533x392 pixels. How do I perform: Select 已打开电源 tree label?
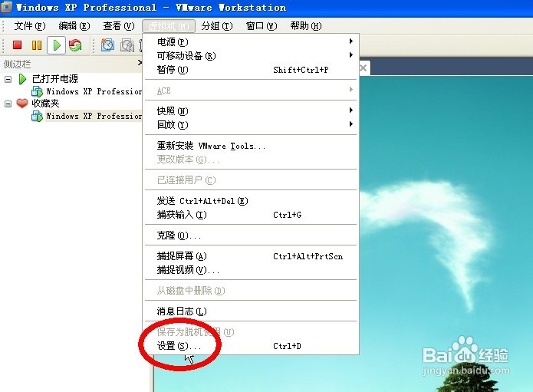(x=55, y=79)
